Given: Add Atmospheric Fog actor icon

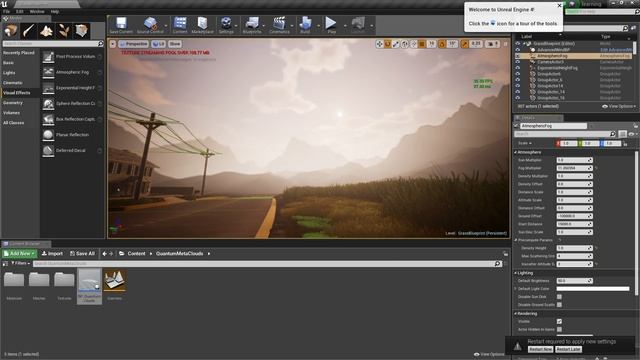Looking at the screenshot, I should 48,72.
